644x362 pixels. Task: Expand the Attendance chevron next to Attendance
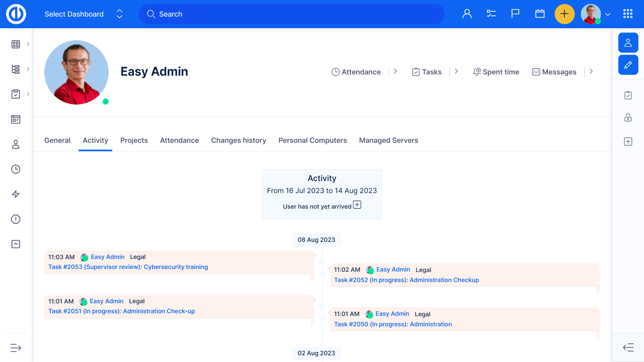(395, 71)
